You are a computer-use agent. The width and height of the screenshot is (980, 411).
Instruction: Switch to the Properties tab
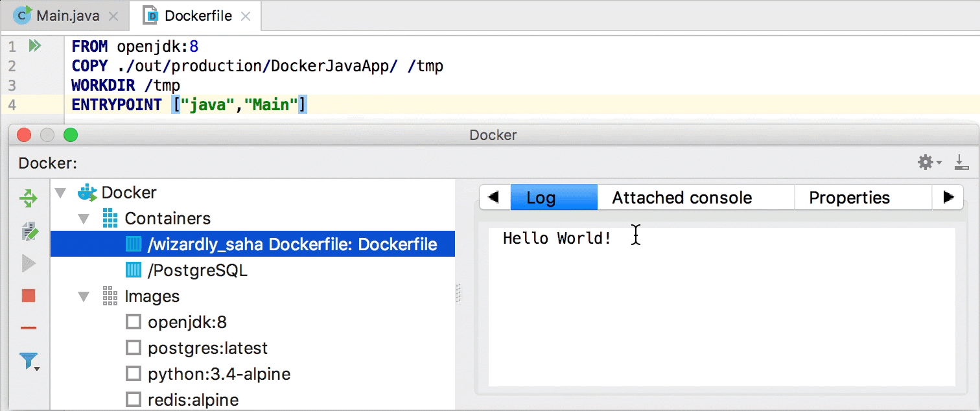850,197
